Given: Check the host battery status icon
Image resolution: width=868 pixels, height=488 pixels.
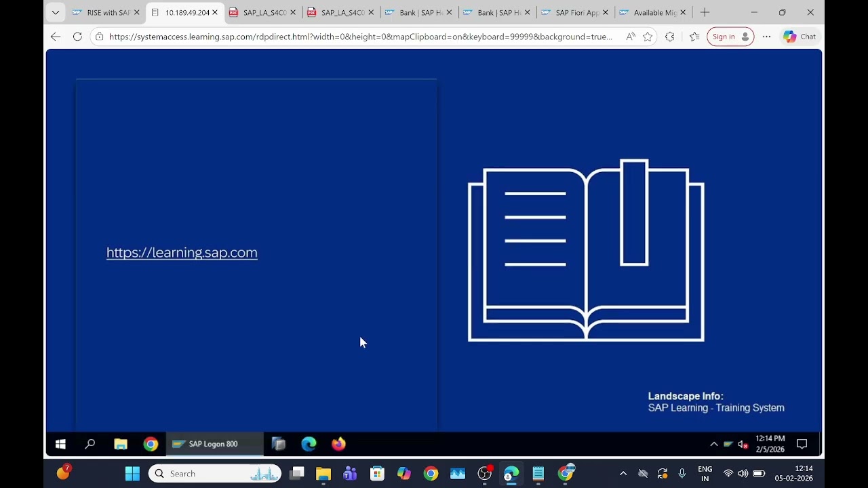Looking at the screenshot, I should [759, 473].
